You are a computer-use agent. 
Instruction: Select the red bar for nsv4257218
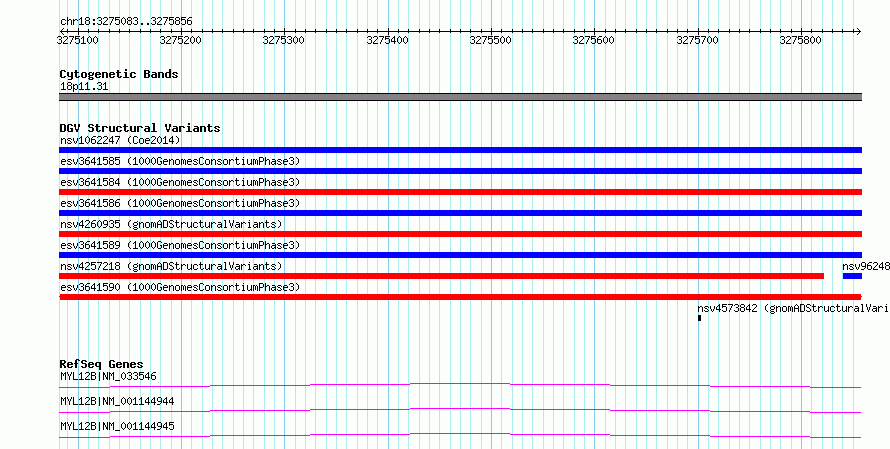pos(442,276)
